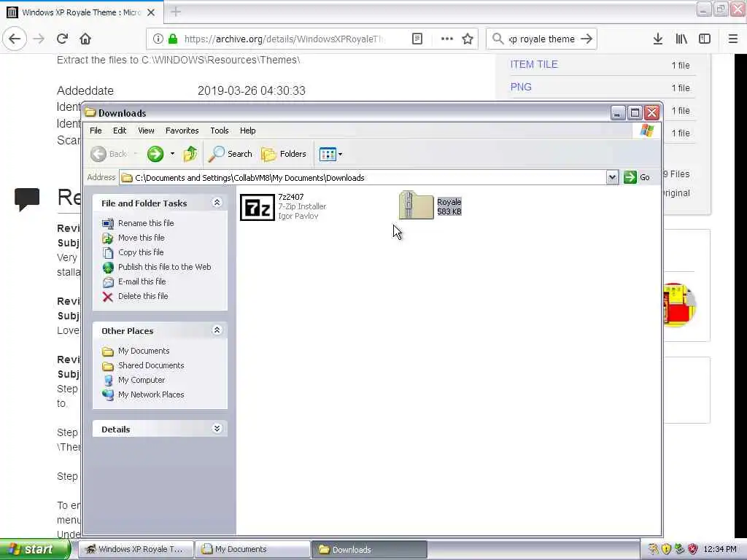Open page actions three-dot menu

coord(447,39)
